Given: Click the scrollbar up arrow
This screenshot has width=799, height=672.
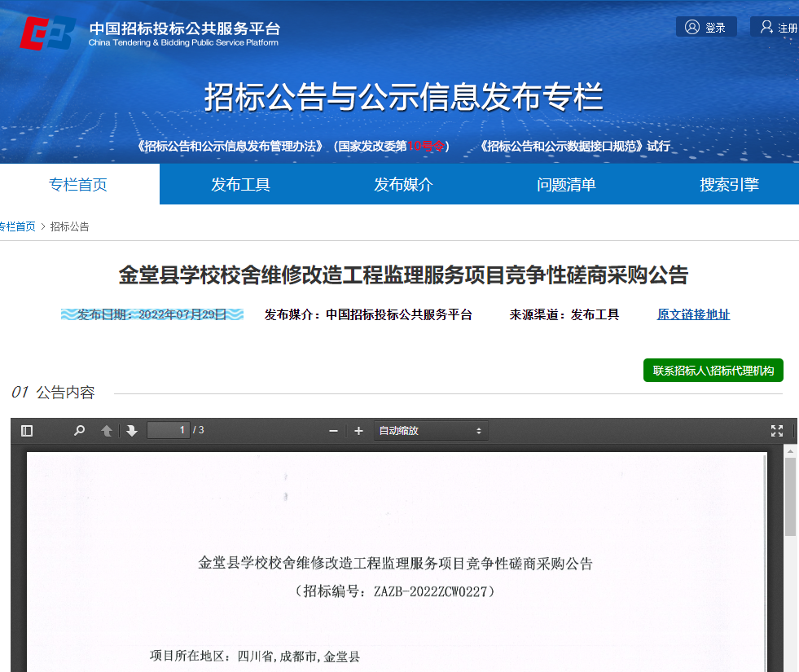Looking at the screenshot, I should tap(790, 451).
